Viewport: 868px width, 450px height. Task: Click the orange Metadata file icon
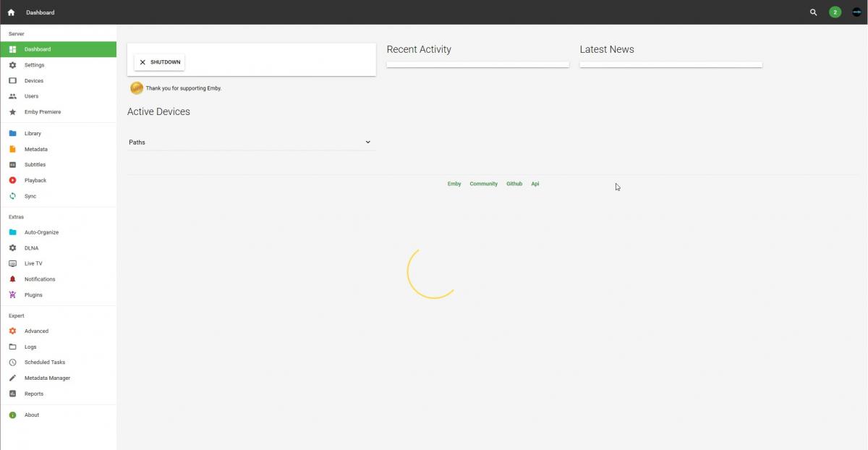click(x=12, y=149)
